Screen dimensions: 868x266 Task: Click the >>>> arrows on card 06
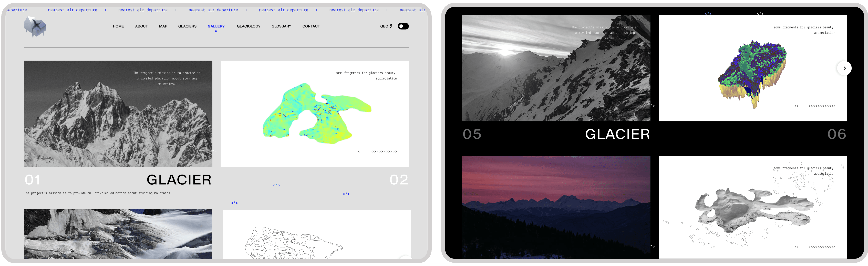tap(822, 106)
